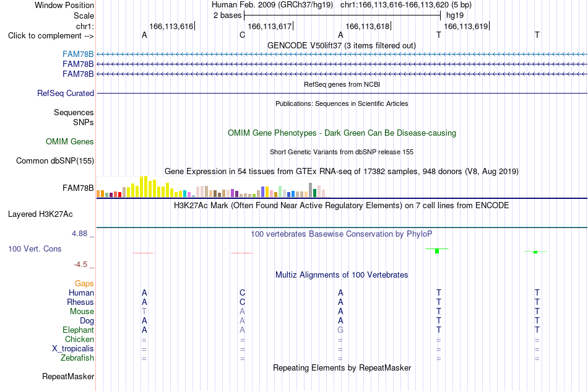Click the chr1:166,113,616-166,113,620 window coordinates
Screen dimensions: 588x391
[x=394, y=5]
